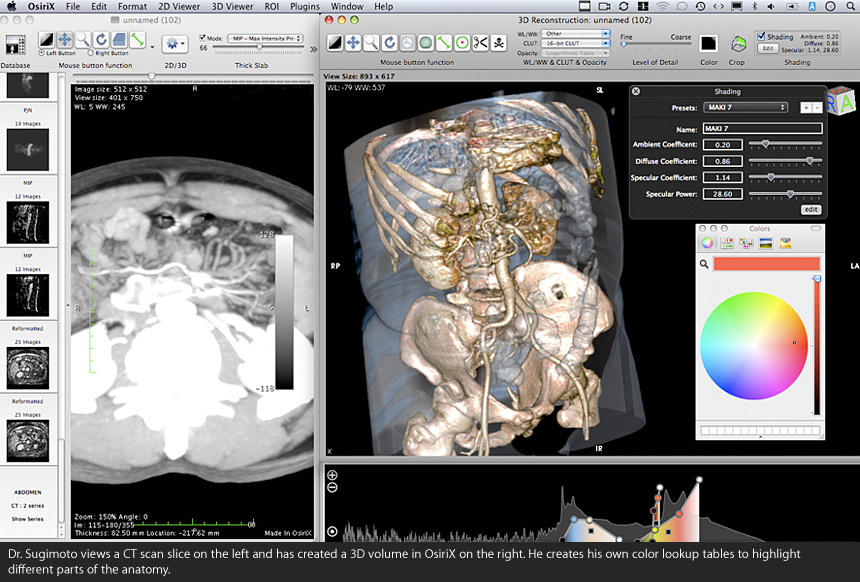
Task: Open the 2D Viewer menu
Action: [178, 7]
